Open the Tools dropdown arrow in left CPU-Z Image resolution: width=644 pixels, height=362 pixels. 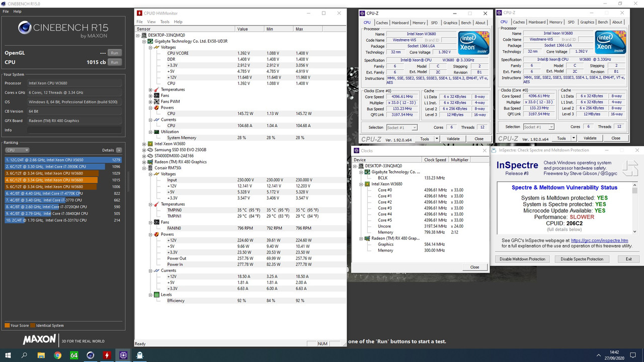(437, 139)
